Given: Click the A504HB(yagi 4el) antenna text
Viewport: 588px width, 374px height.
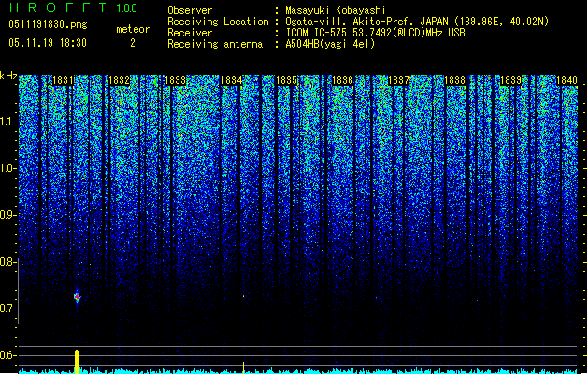Looking at the screenshot, I should pyautogui.click(x=330, y=44).
